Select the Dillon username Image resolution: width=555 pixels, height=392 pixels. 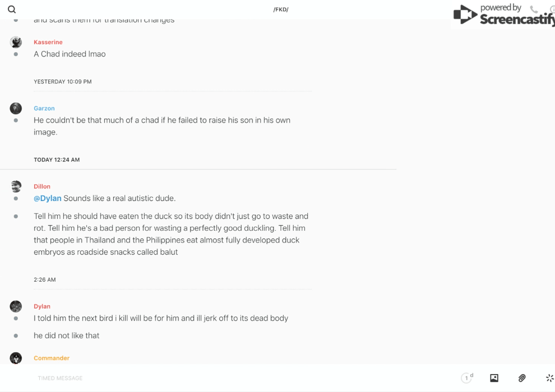[42, 186]
